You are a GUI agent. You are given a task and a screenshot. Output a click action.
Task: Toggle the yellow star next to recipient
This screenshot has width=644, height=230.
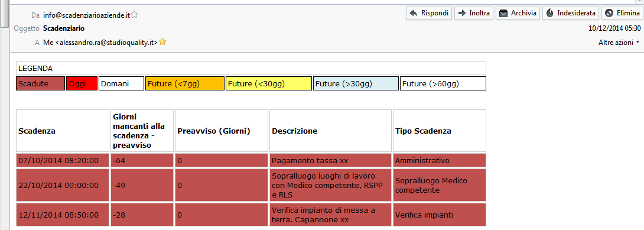point(162,41)
